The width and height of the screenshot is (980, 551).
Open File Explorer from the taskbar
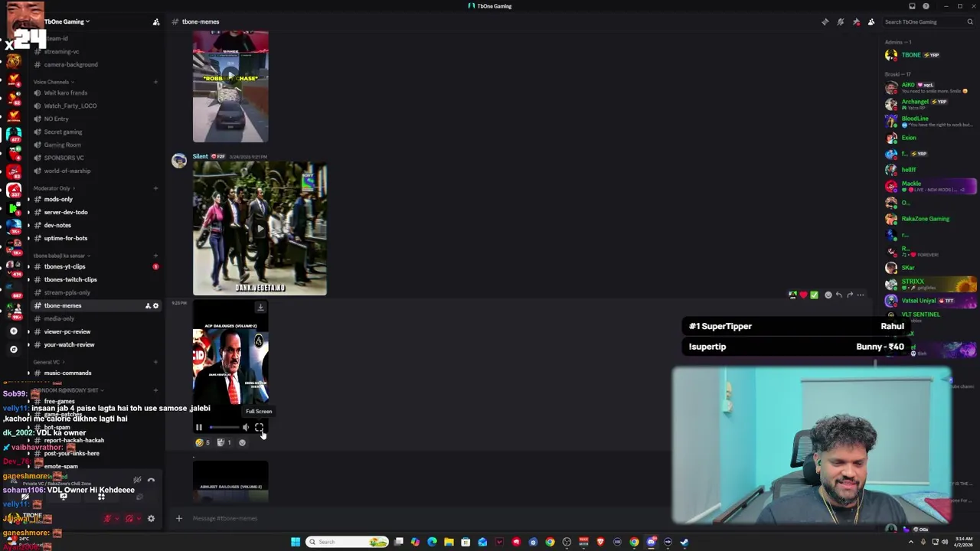(449, 542)
